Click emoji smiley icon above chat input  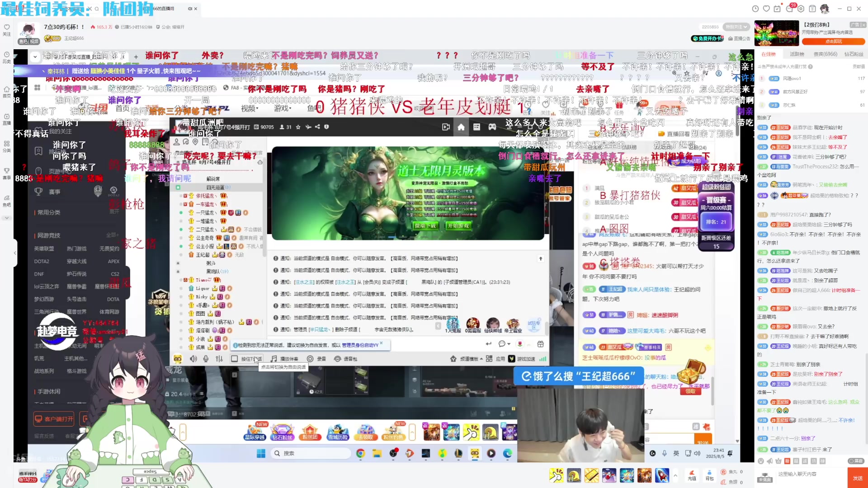coord(761,461)
